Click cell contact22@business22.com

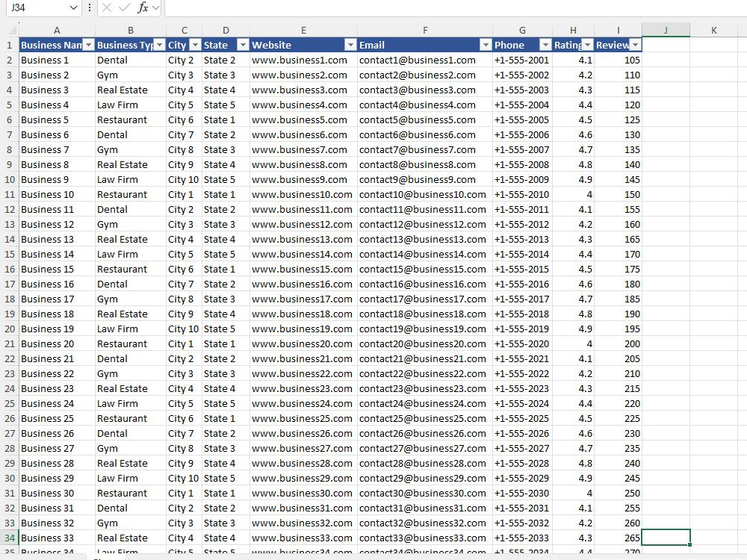tap(425, 374)
